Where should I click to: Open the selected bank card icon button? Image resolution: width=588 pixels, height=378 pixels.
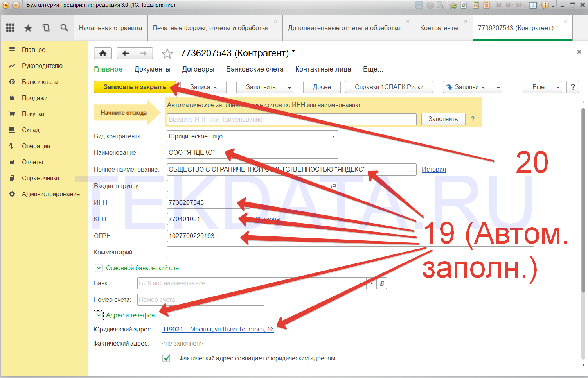point(382,283)
